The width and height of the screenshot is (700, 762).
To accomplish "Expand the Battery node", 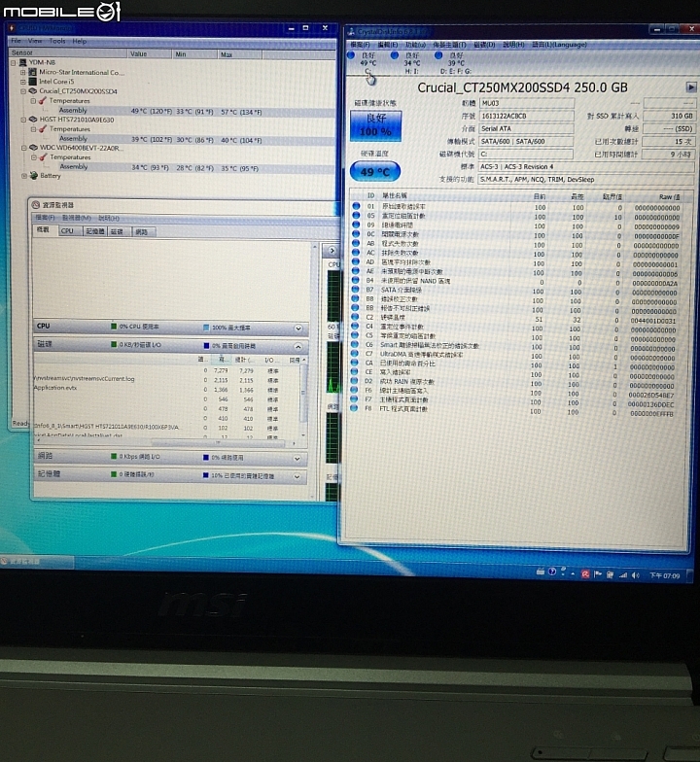I will coord(24,175).
